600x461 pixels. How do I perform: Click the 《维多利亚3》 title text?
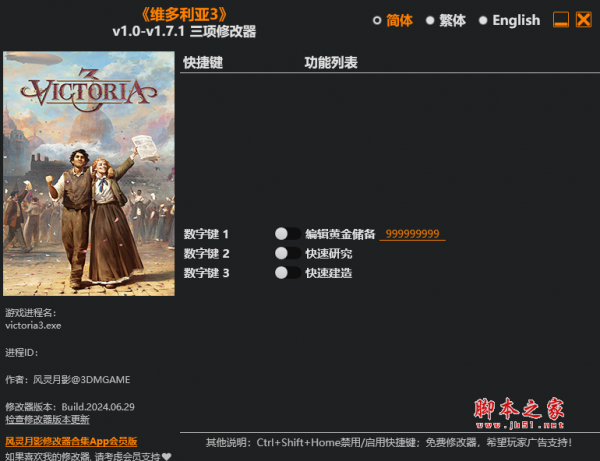coord(184,15)
